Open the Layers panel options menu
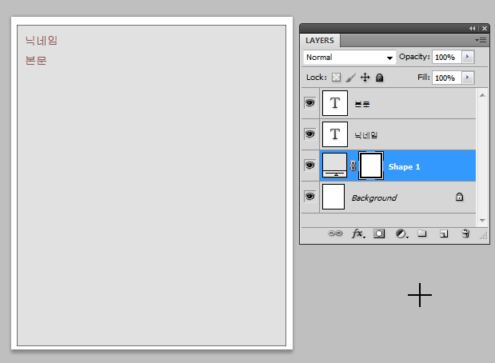This screenshot has width=495, height=363. pyautogui.click(x=481, y=40)
